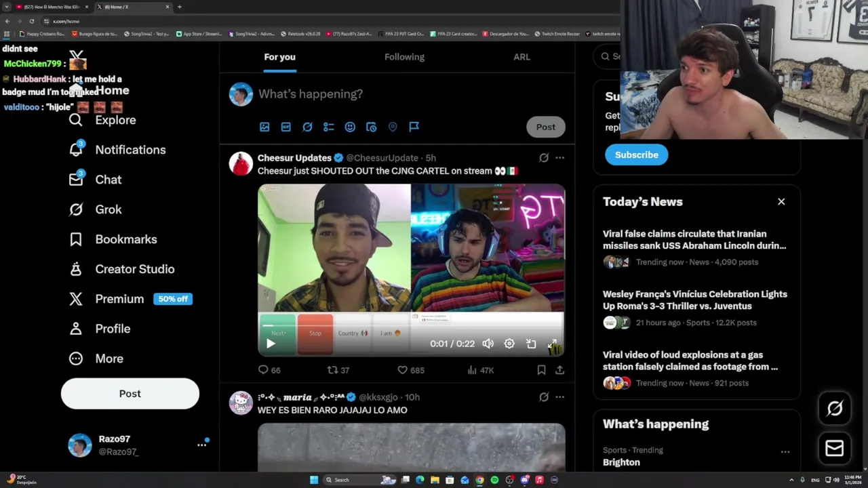Image resolution: width=868 pixels, height=488 pixels.
Task: Click the Grok enhance icon in composer
Action: pyautogui.click(x=307, y=127)
